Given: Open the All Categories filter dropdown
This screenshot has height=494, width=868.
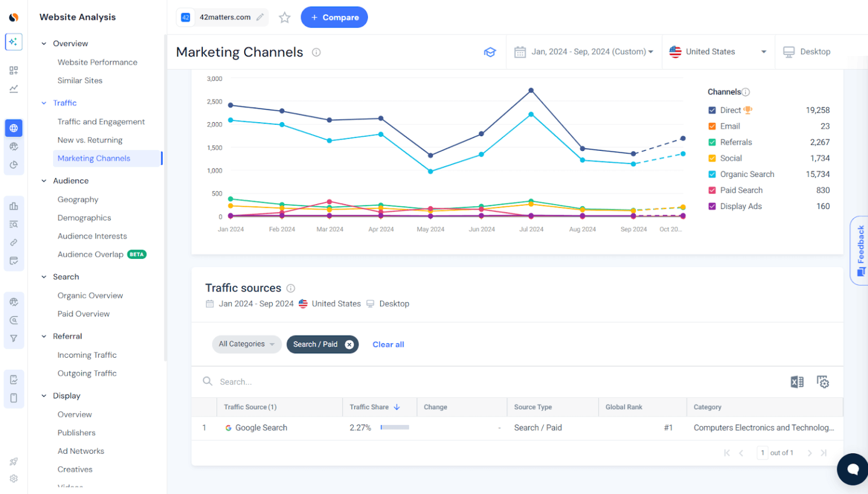Looking at the screenshot, I should click(246, 344).
